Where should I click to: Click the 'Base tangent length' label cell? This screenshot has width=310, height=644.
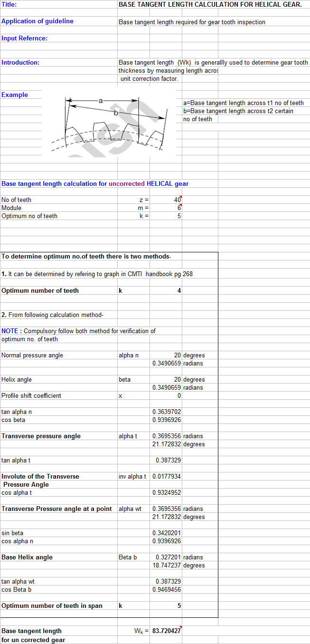point(31,631)
